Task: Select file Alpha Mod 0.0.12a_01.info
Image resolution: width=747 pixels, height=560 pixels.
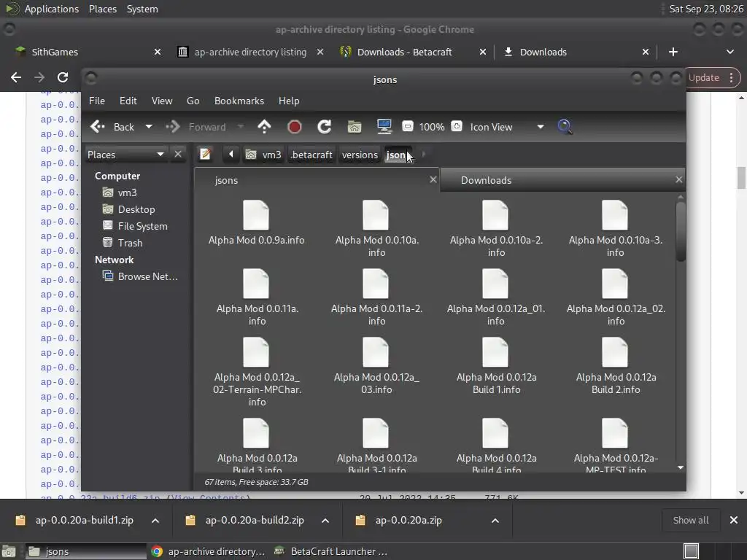Action: [x=495, y=297]
